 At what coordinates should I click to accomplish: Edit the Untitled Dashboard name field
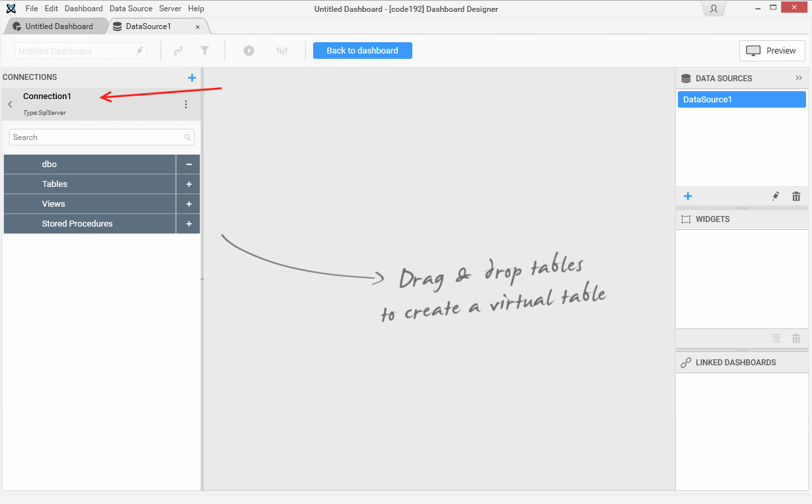pyautogui.click(x=81, y=51)
